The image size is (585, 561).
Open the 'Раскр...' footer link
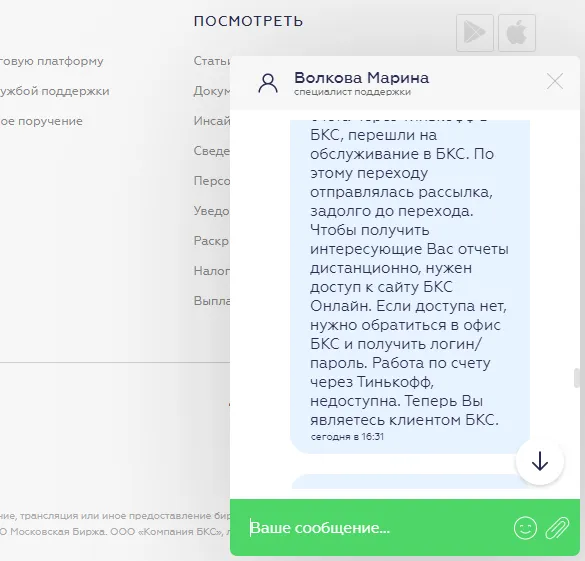pyautogui.click(x=211, y=241)
